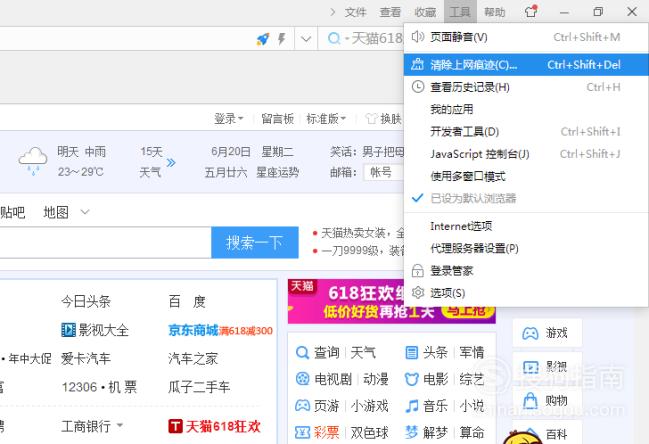
Task: Click the music note icon beside 音乐
Action: pos(411,406)
